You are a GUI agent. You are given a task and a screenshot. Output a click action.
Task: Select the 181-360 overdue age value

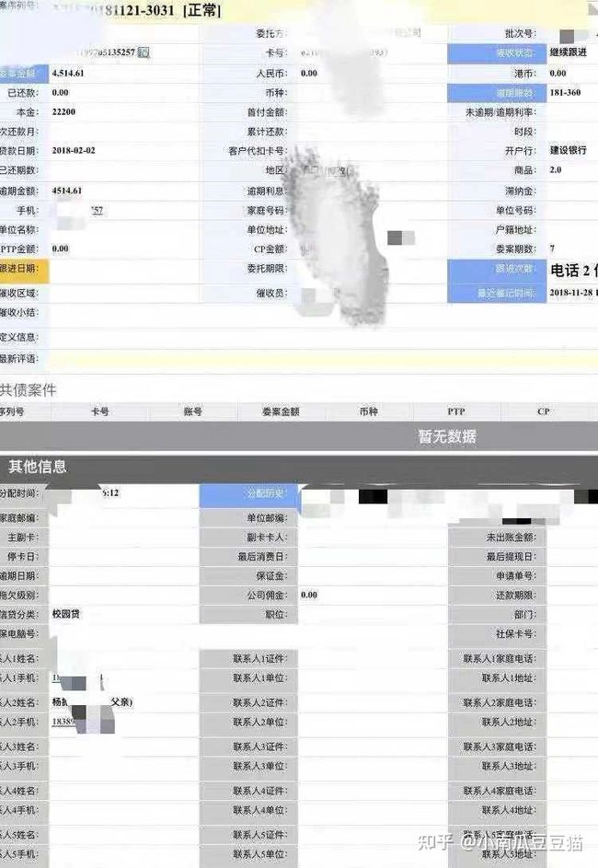pos(565,92)
